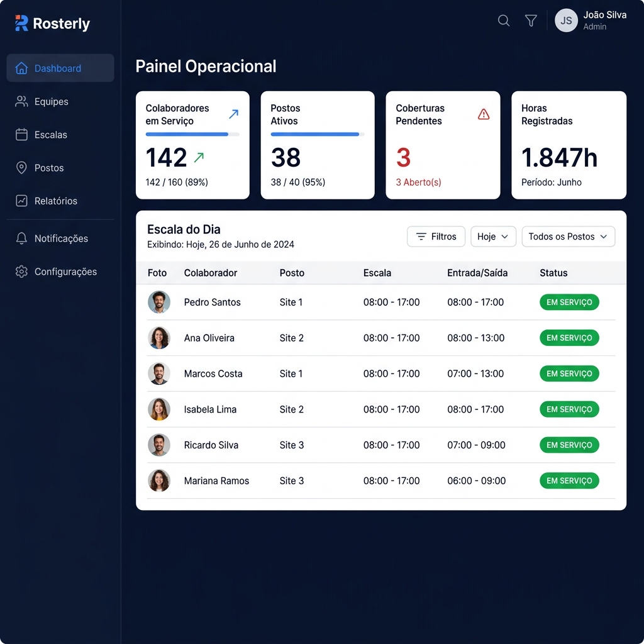The height and width of the screenshot is (644, 644).
Task: Click the Foto column header
Action: point(157,273)
